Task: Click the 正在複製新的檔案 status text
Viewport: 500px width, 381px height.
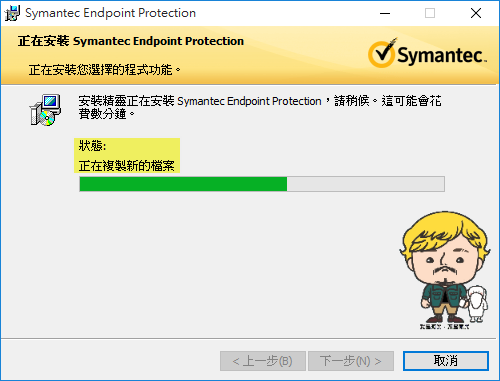Action: [x=127, y=166]
